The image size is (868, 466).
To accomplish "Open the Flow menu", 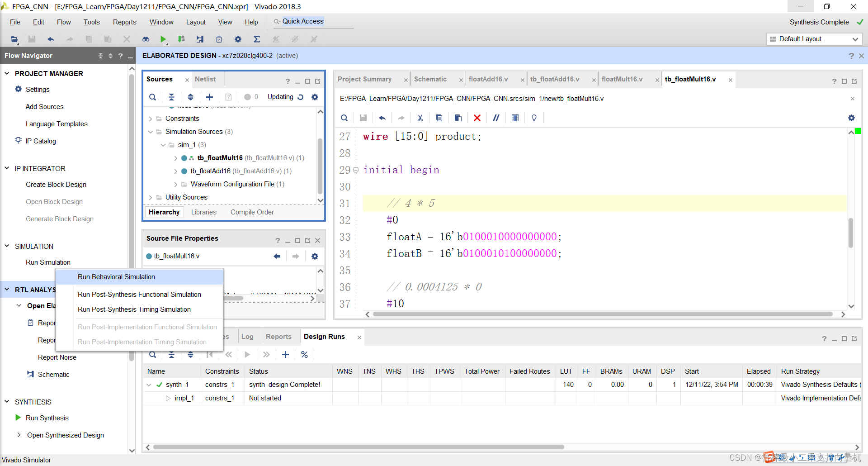I will [64, 22].
